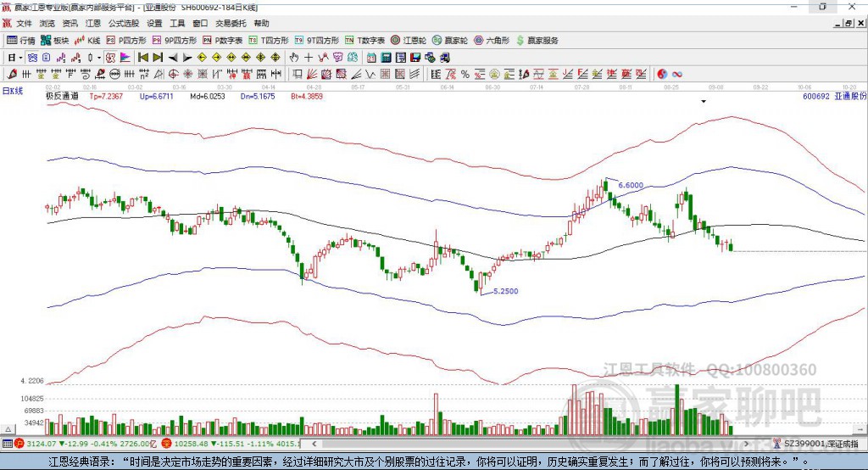Open the P四方形 view
The height and width of the screenshot is (470, 868).
click(126, 41)
